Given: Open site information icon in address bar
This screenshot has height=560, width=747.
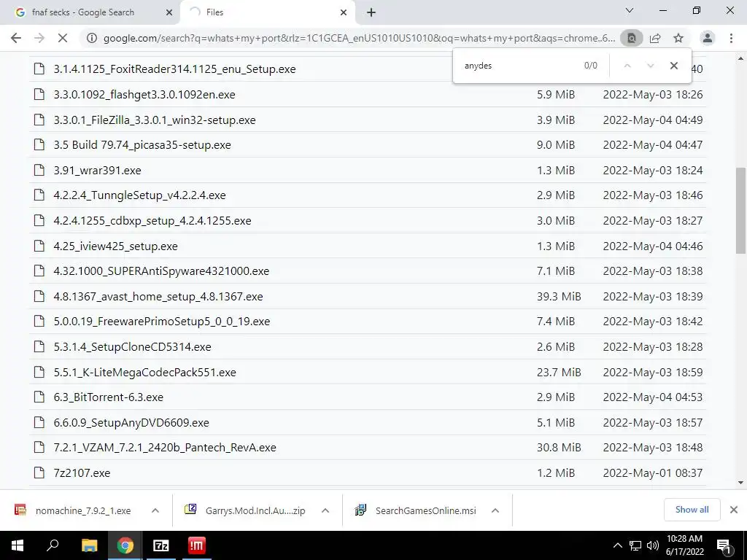Looking at the screenshot, I should tap(91, 38).
